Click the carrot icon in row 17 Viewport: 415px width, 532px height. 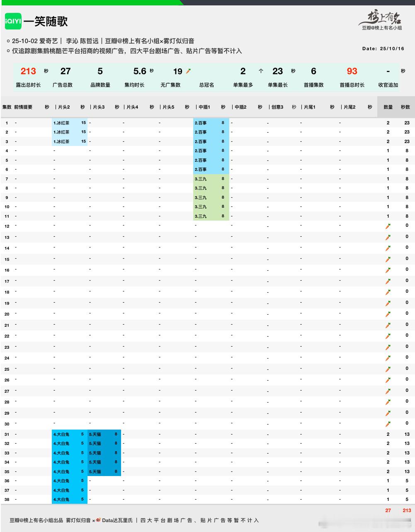388,281
